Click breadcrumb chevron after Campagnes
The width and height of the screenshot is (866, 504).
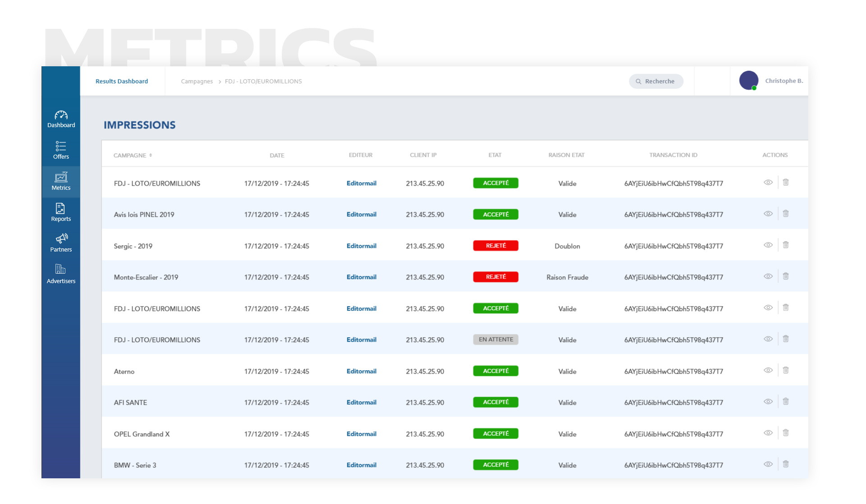pos(220,82)
